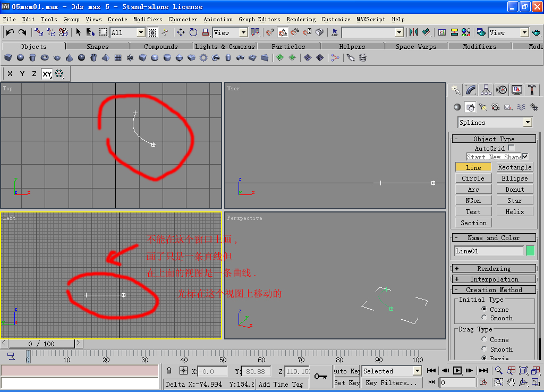This screenshot has height=392, width=544.
Task: Collapse the Object Type rollout
Action: click(494, 139)
